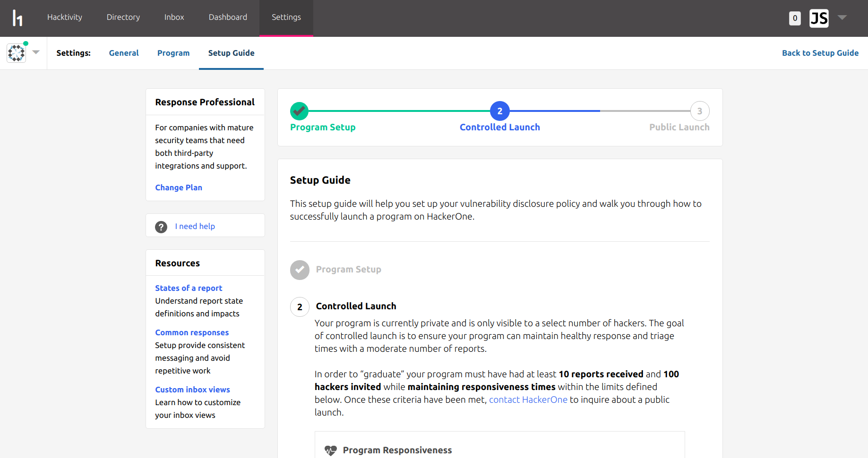Click the Program Setup progress label

pos(323,127)
